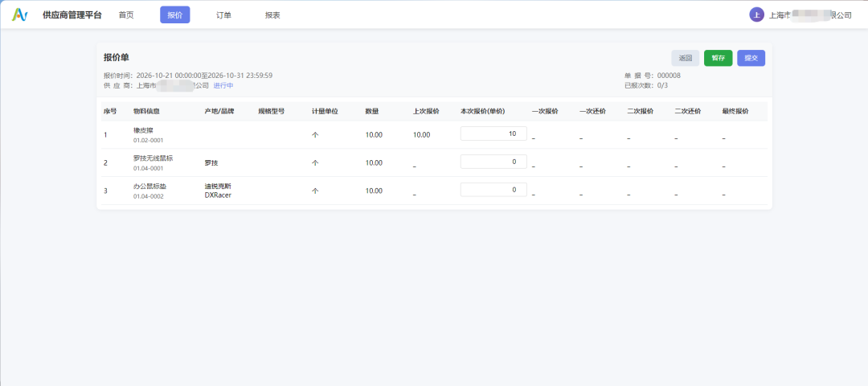This screenshot has width=868, height=386.
Task: Click the 办公鼠标垫 material name
Action: click(x=150, y=186)
